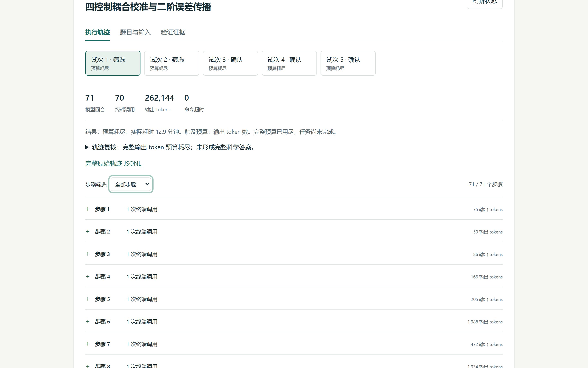
Task: Select trial card 试次 5 · 确认
Action: coord(348,63)
